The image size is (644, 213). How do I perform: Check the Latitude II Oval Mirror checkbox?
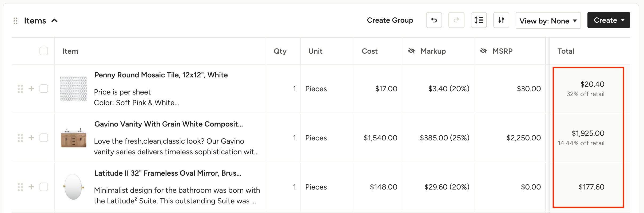pos(44,187)
